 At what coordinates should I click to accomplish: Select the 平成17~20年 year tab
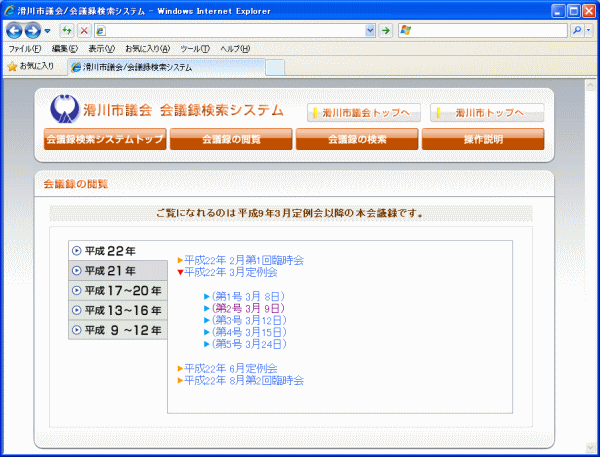click(118, 291)
